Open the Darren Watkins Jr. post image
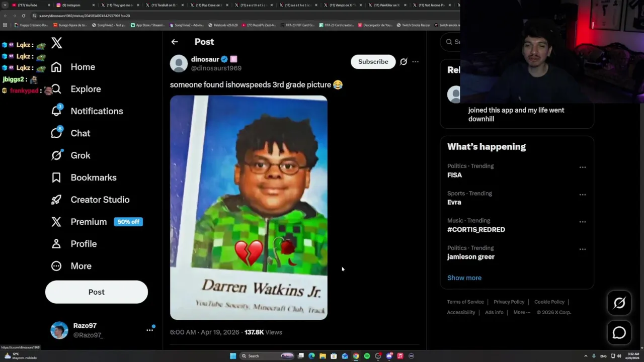 249,208
